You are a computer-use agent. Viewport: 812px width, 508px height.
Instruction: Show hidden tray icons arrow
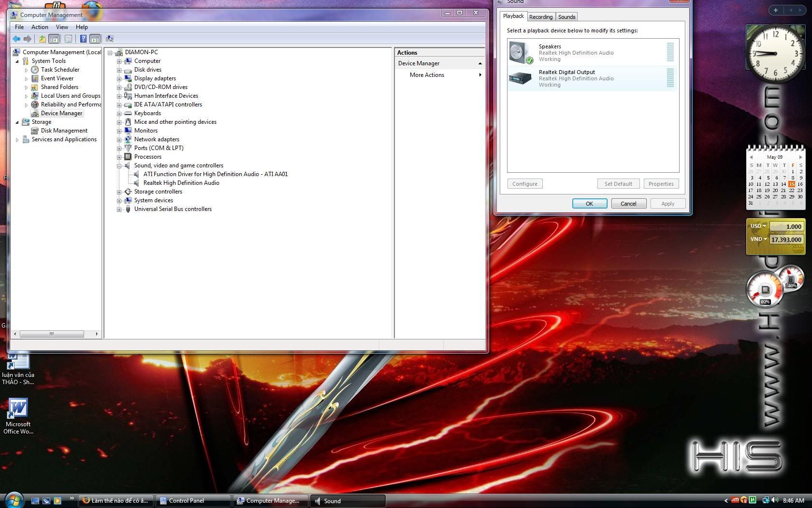(725, 501)
